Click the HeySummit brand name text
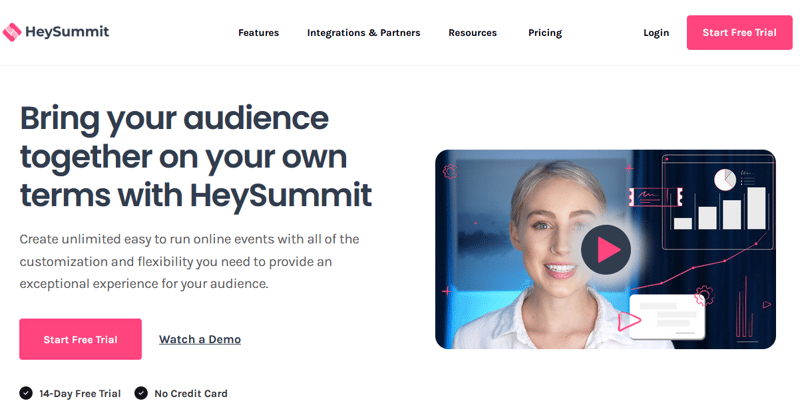Viewport: 800px width, 405px height. [67, 32]
